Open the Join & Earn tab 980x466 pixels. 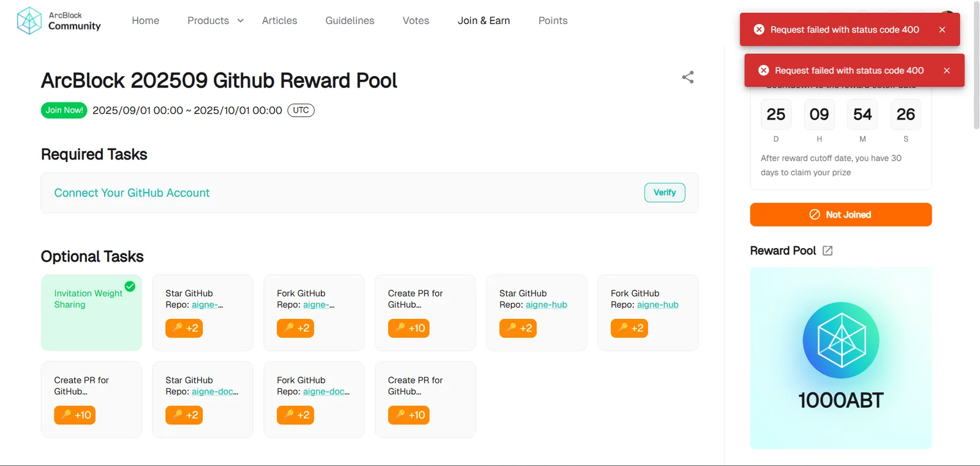click(x=484, y=21)
